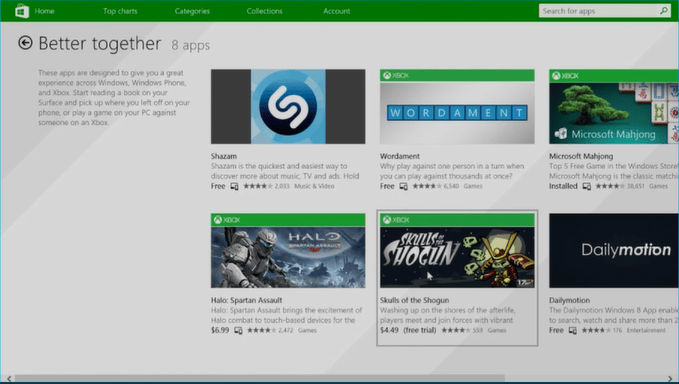Click the search magnifier icon

663,11
